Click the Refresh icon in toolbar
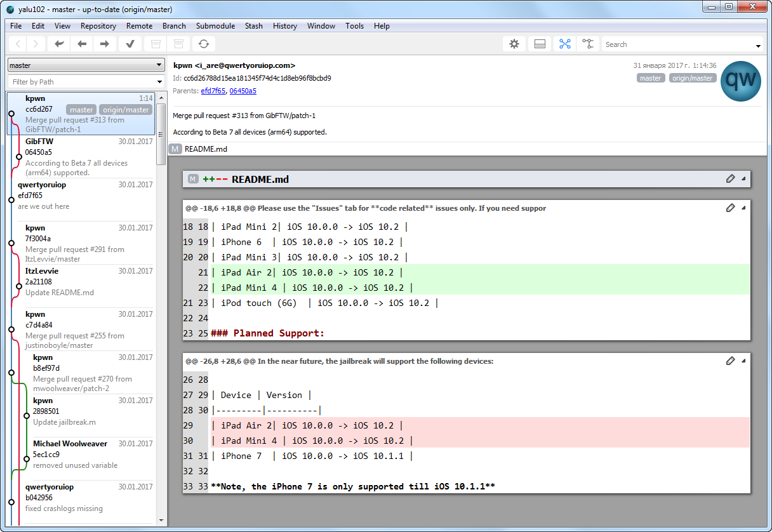The width and height of the screenshot is (772, 532). 203,44
